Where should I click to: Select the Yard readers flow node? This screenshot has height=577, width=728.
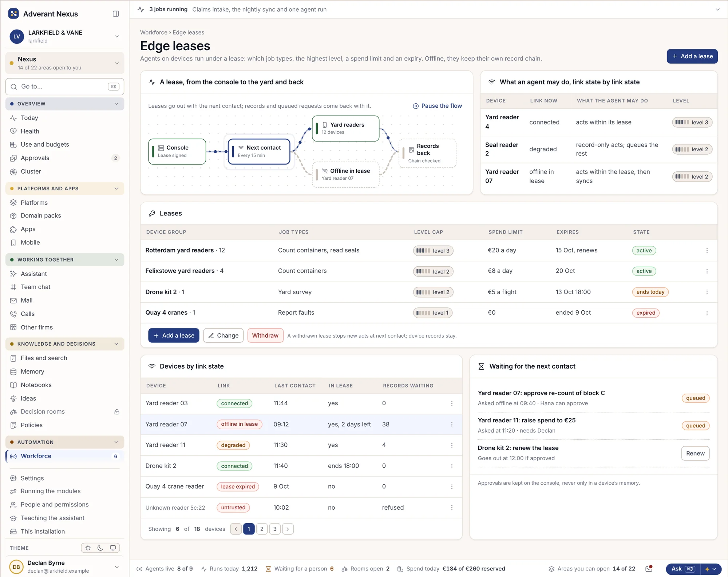click(345, 128)
